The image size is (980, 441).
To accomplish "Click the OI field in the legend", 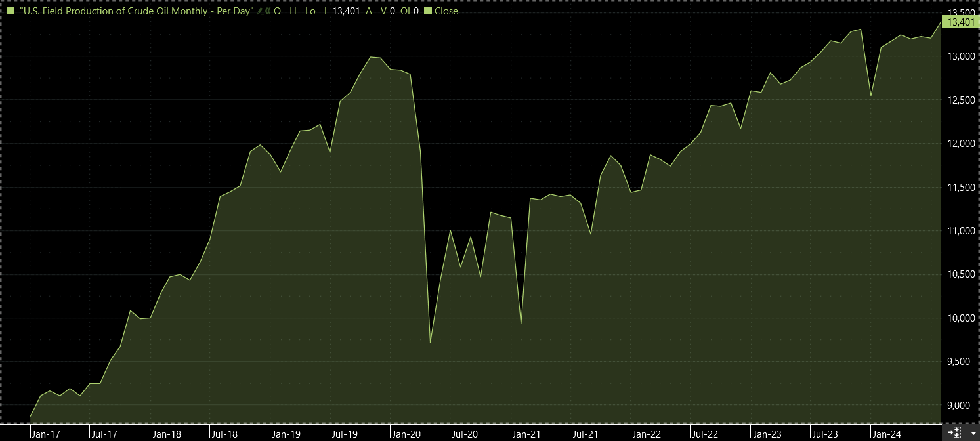I will (x=406, y=11).
